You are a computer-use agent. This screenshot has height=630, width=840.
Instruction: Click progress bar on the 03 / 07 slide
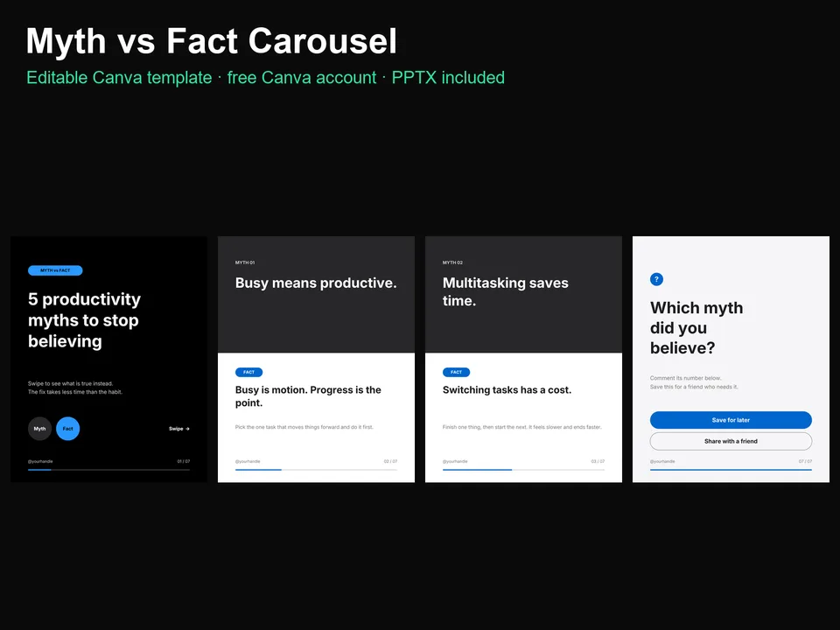click(x=523, y=470)
